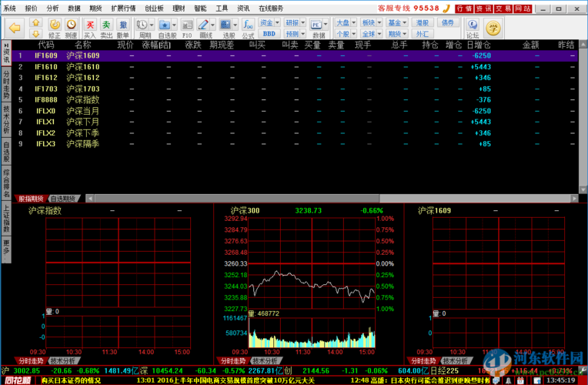The image size is (588, 385).
Task: Click the red 行情 button
Action: pyautogui.click(x=464, y=8)
